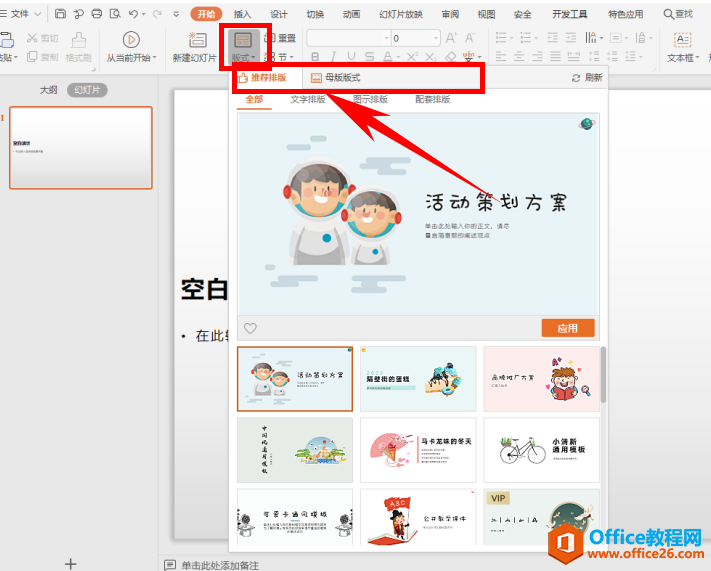711x571 pixels.
Task: Click the Redo arrow icon
Action: [x=157, y=14]
